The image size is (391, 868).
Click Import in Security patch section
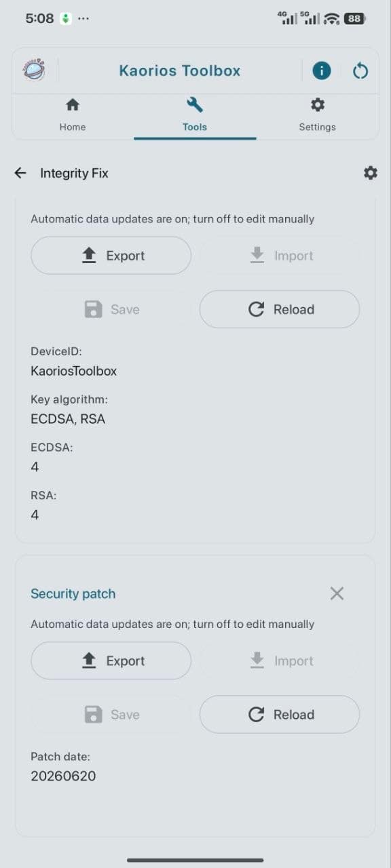coord(280,660)
